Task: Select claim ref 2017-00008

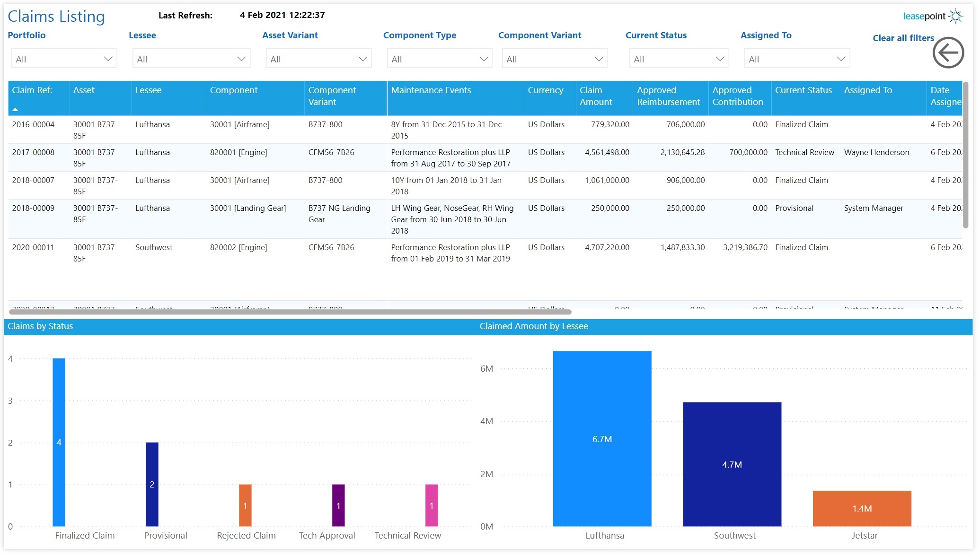Action: 33,152
